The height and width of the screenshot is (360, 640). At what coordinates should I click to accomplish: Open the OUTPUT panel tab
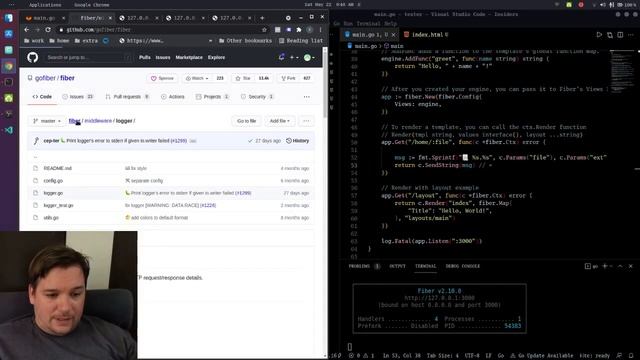[397, 266]
